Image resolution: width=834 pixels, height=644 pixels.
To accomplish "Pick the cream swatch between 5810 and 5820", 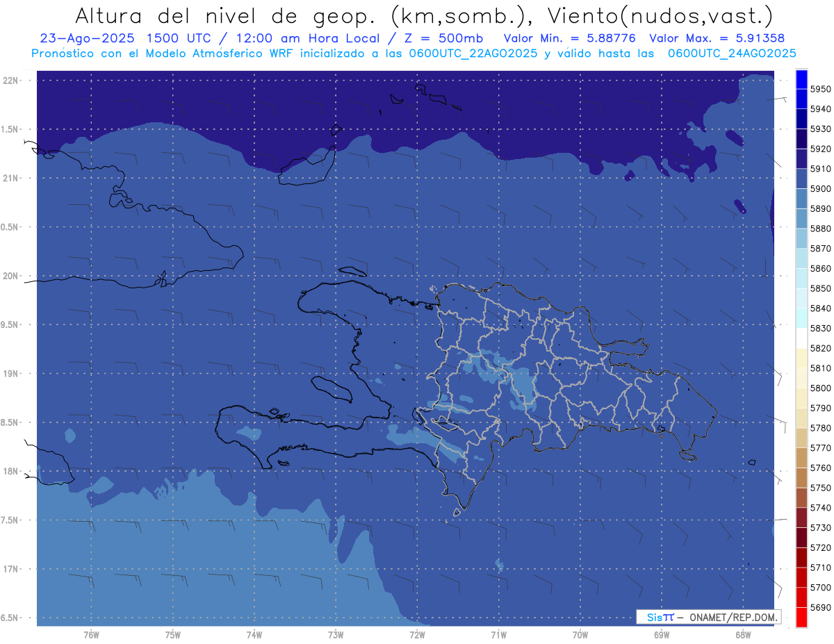I will tap(801, 358).
